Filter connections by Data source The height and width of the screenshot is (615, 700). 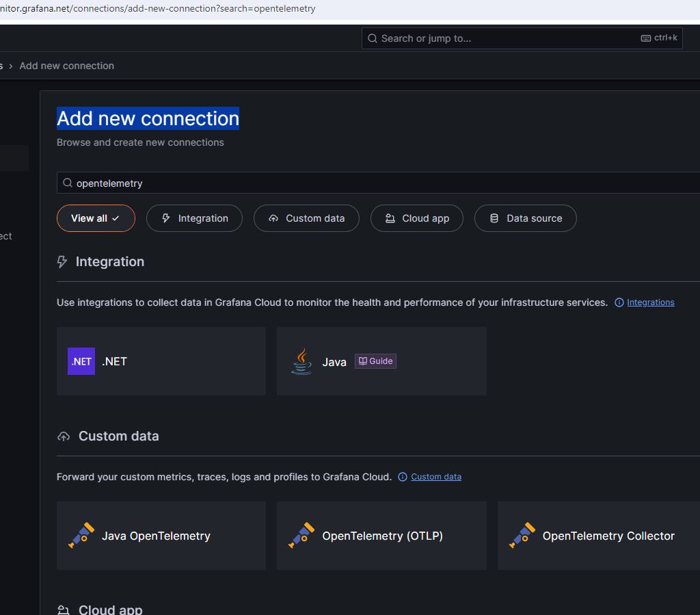pyautogui.click(x=526, y=218)
